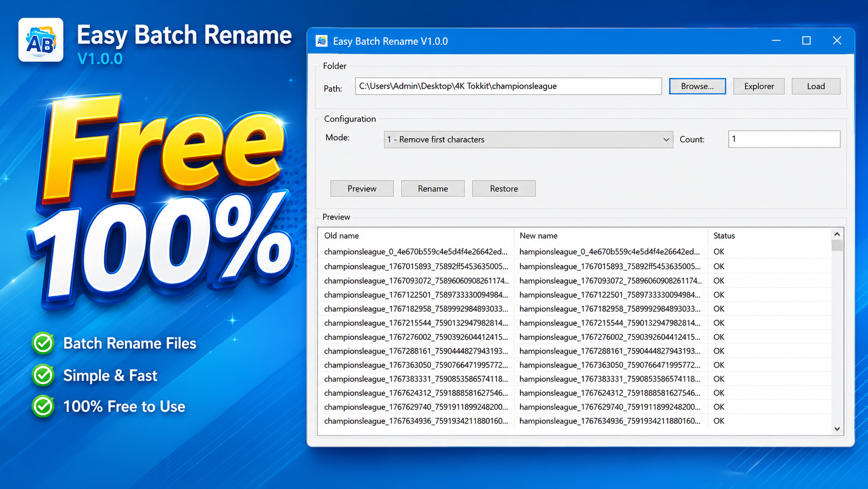Click new name hampionsleague_1767634936_7591934211880160...

pyautogui.click(x=610, y=421)
